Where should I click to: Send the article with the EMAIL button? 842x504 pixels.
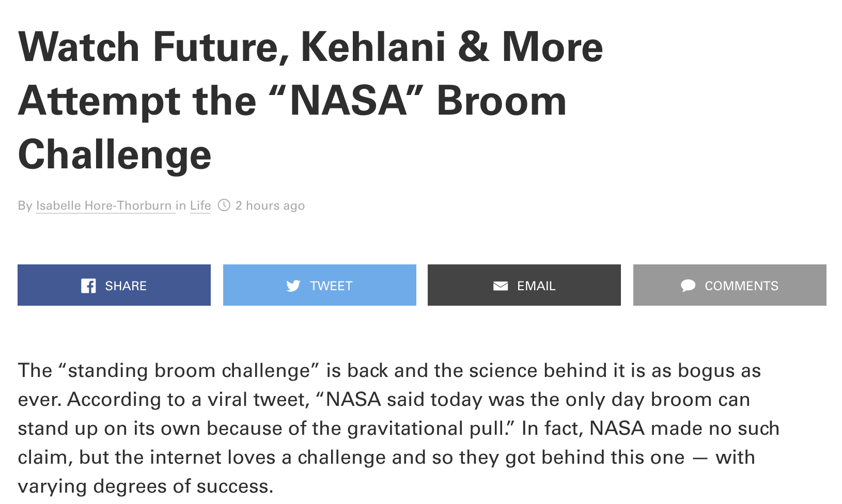tap(524, 286)
